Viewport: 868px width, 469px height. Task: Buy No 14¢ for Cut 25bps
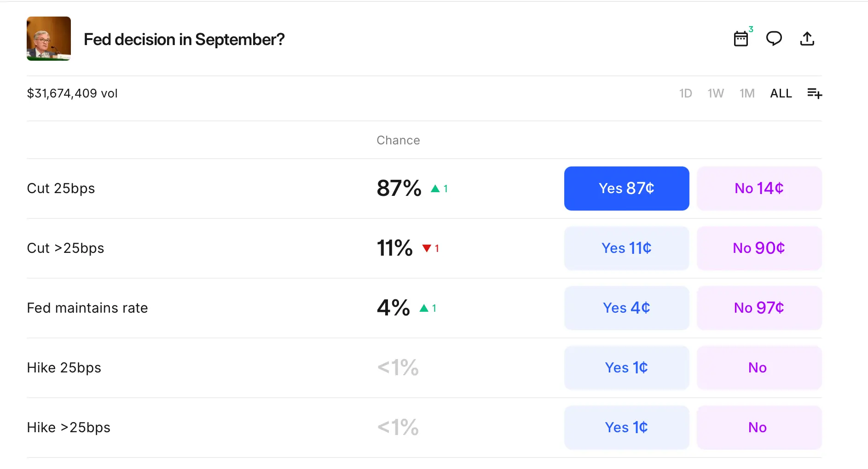[x=759, y=189]
